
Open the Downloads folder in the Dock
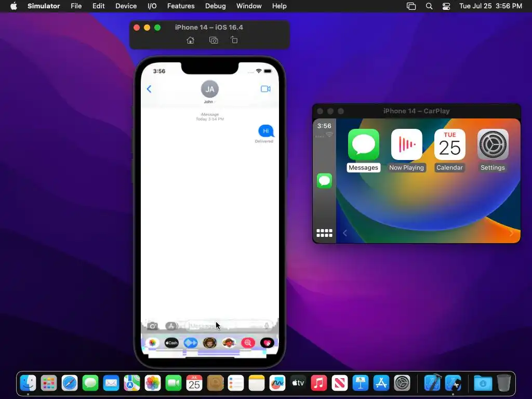(483, 383)
